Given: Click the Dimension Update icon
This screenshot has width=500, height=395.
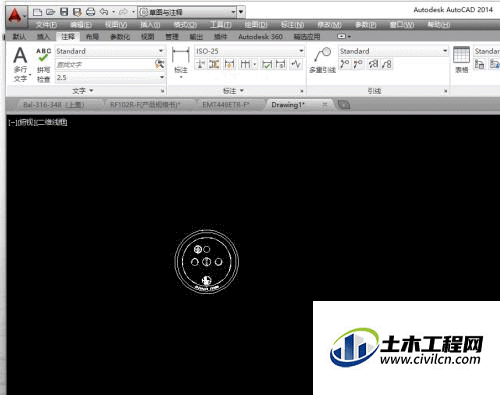Looking at the screenshot, I should coord(281,64).
